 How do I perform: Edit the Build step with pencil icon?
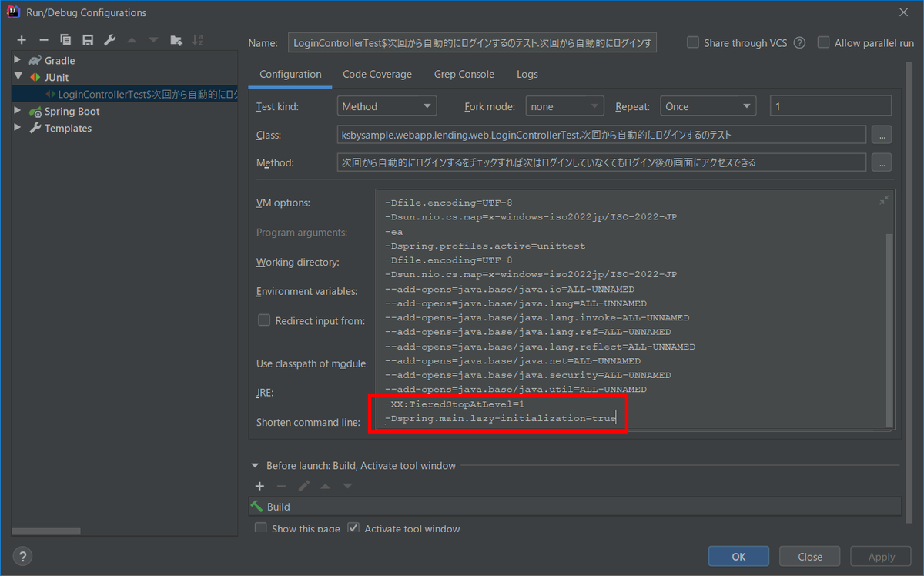[303, 486]
